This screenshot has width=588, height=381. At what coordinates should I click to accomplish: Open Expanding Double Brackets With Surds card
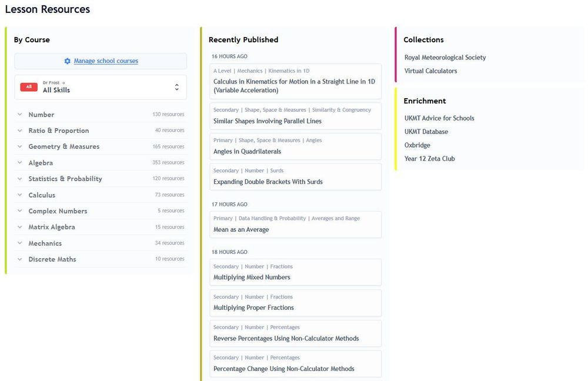point(296,176)
